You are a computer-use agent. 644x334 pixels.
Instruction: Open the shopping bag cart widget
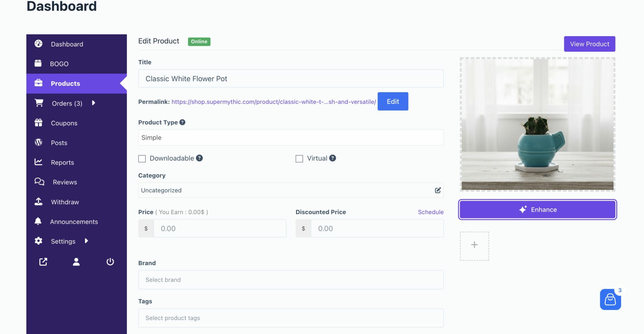610,299
